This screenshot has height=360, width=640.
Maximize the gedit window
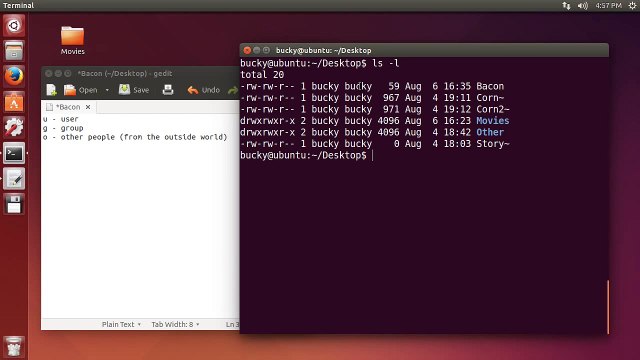coord(68,73)
